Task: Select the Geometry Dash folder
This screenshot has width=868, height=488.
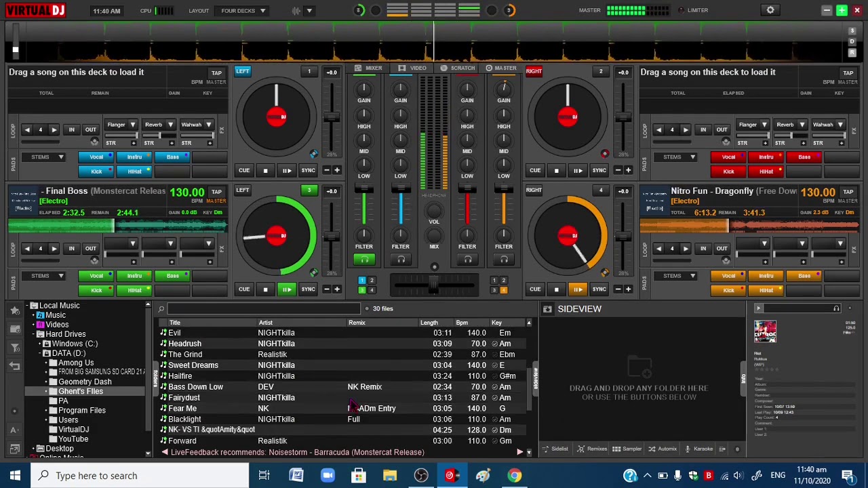Action: tap(85, 382)
